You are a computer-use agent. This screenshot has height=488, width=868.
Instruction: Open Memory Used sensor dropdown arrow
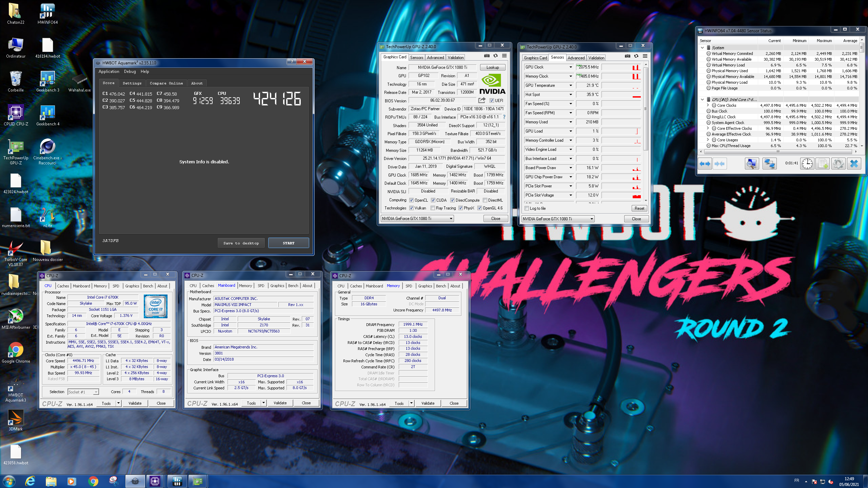pos(571,122)
